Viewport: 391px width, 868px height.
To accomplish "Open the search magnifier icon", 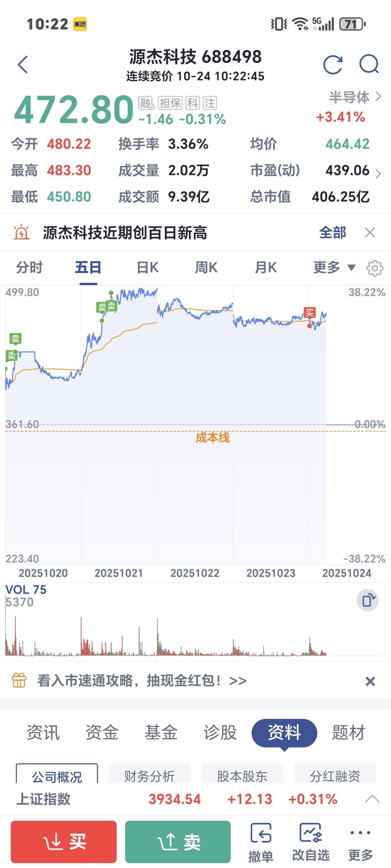I will (x=369, y=64).
